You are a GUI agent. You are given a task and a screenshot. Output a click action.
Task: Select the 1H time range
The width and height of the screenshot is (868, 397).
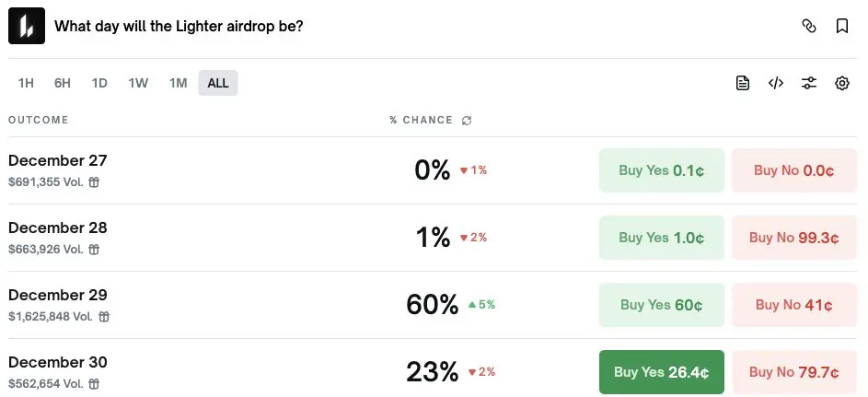pos(26,83)
